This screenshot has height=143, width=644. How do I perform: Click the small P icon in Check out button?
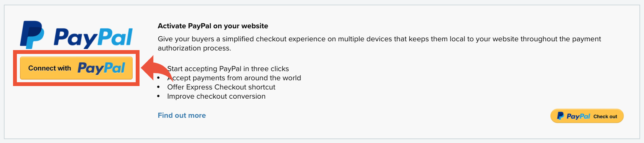click(x=560, y=115)
